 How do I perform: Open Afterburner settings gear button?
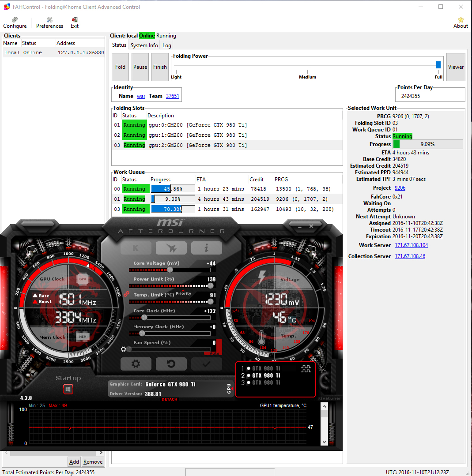[136, 364]
